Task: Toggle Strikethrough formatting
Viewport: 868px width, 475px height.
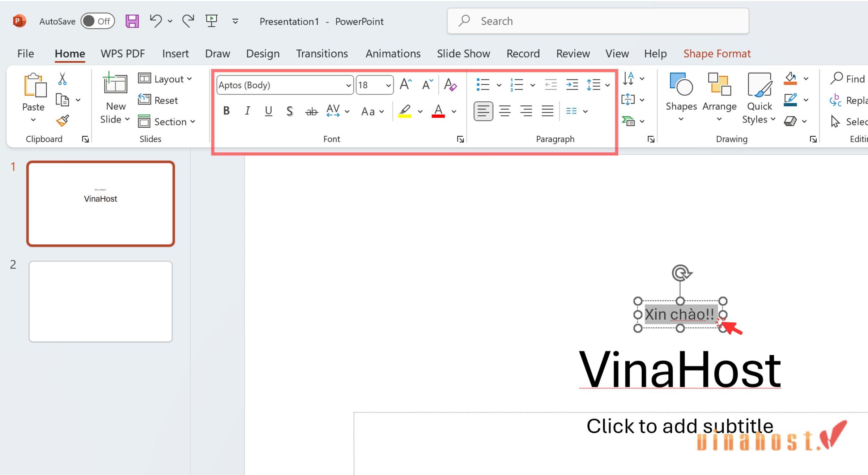Action: (311, 111)
